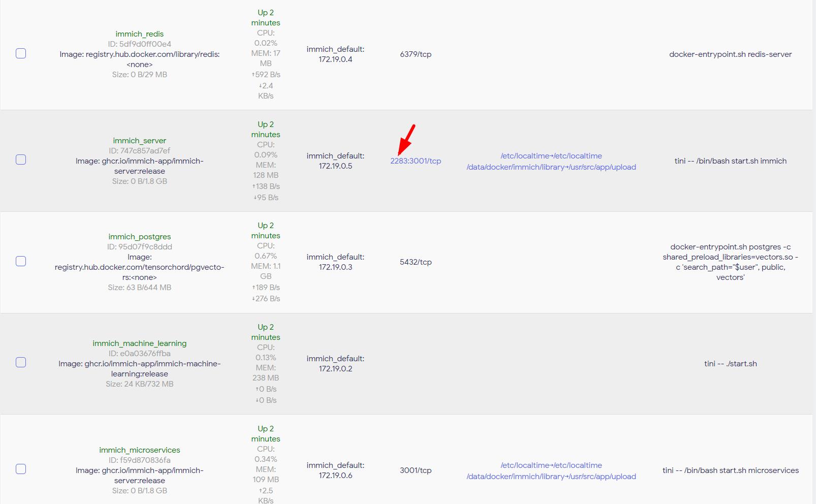Click command tini -- /bin/bash start.sh microservices
The width and height of the screenshot is (816, 504).
730,470
